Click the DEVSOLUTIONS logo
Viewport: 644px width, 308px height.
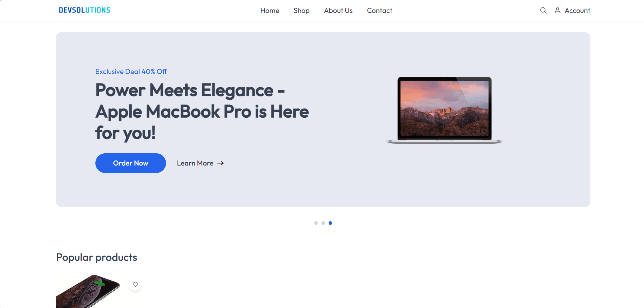tap(85, 10)
